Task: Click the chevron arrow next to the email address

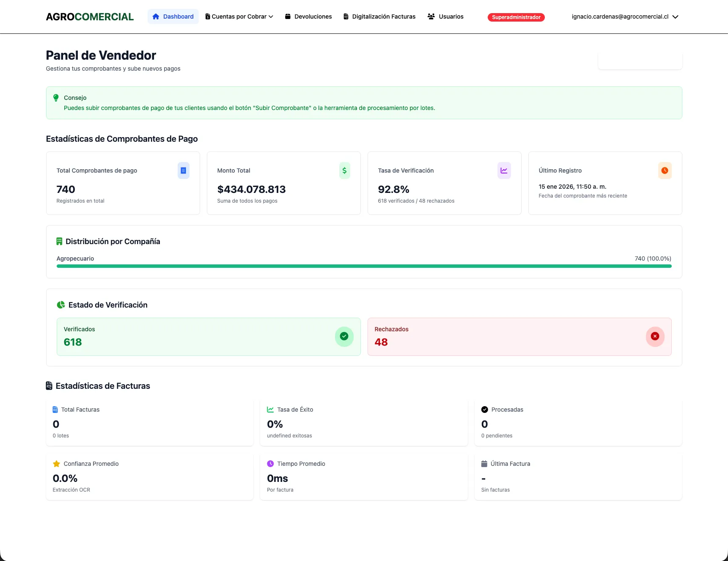Action: (x=676, y=17)
